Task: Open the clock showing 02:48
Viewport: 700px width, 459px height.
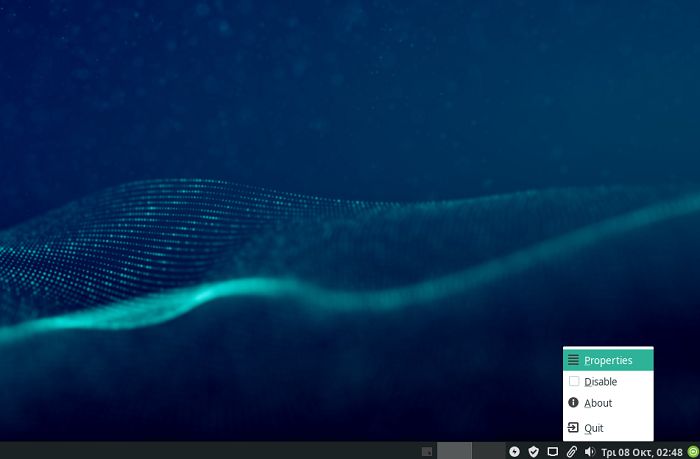Action: coord(642,452)
